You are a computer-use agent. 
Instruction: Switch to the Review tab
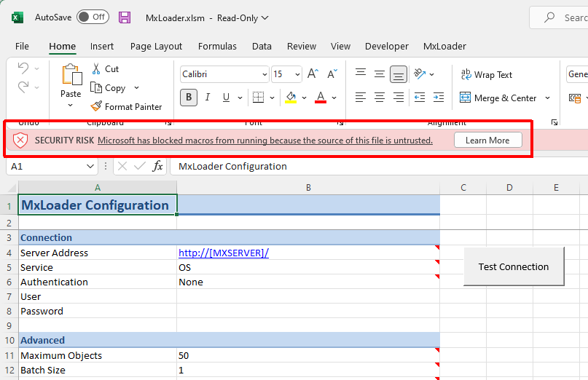coord(302,47)
